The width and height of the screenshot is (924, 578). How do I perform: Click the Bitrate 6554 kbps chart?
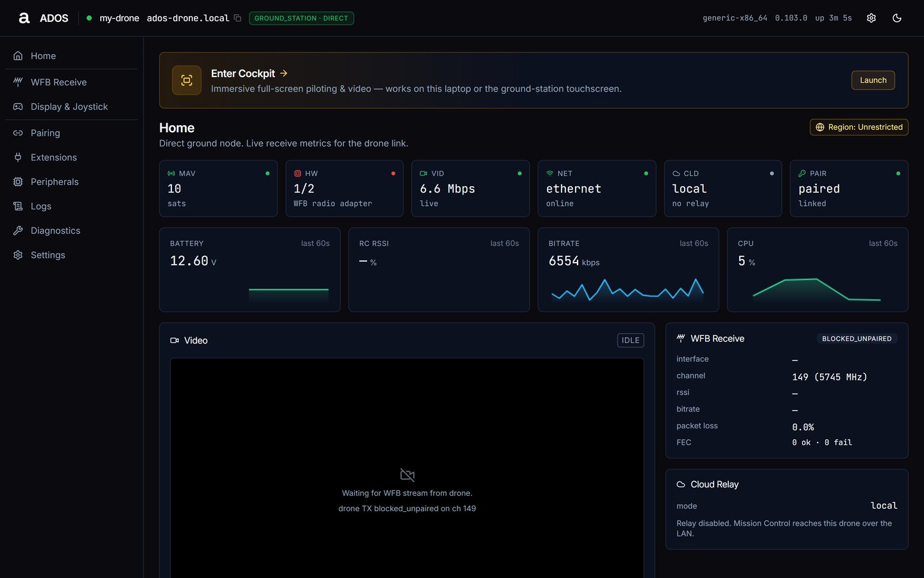point(628,270)
